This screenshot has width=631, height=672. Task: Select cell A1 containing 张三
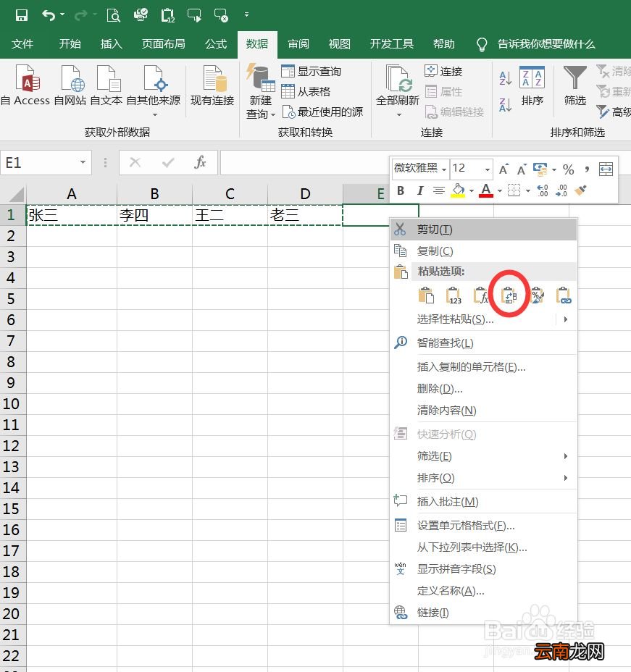(x=72, y=215)
